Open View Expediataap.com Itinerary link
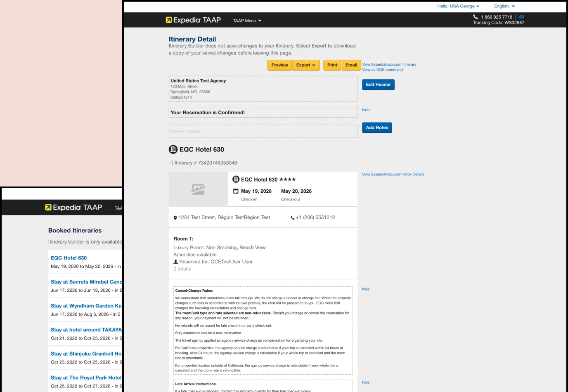Screen dimensions: 568x392 pyautogui.click(x=389, y=64)
